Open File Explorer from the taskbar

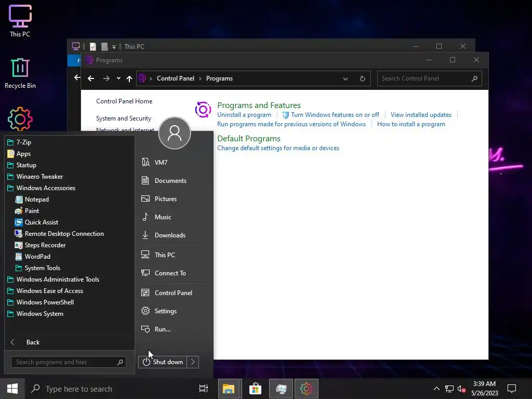click(229, 389)
